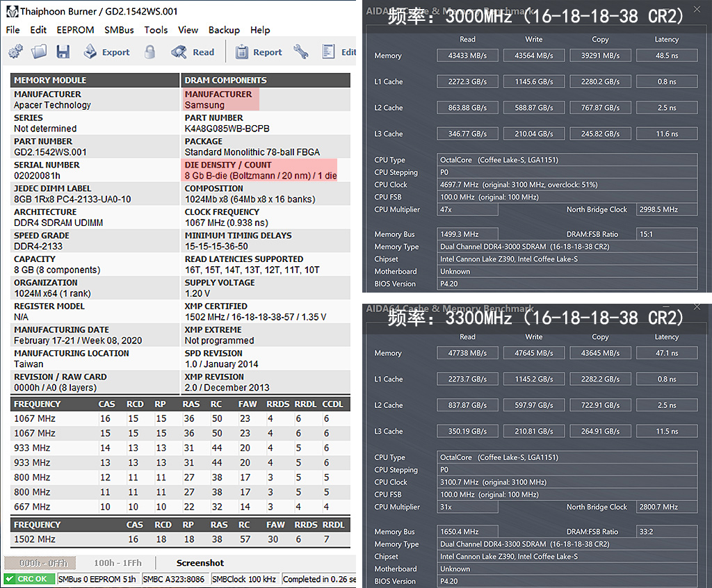Select part number K4A8G085WB-BCPB
The height and width of the screenshot is (588, 712).
227,129
